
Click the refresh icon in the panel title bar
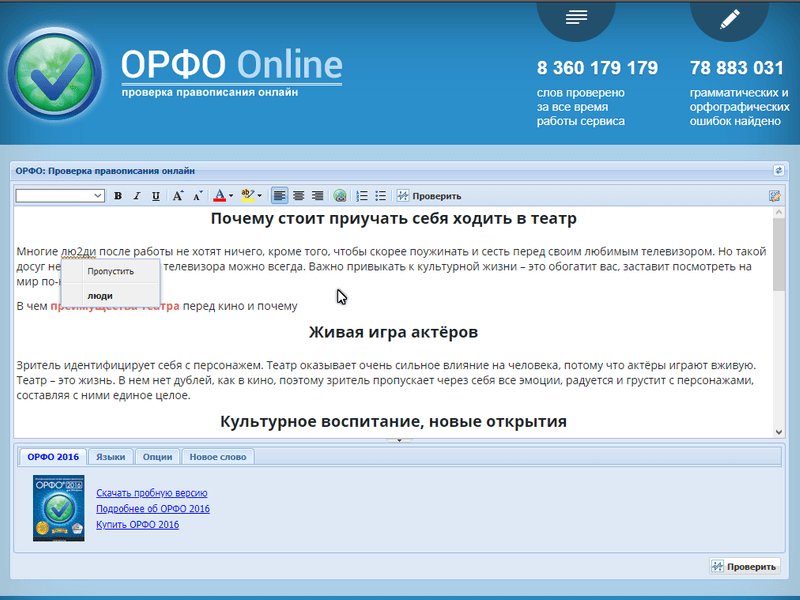779,170
